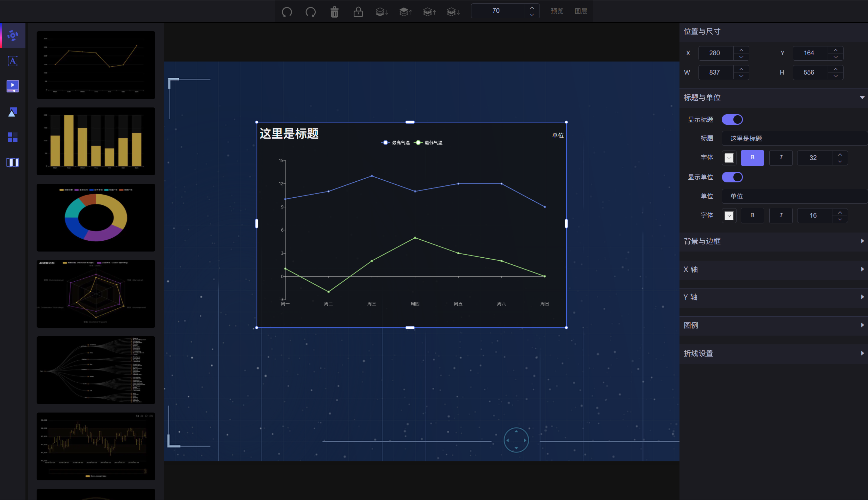Expand the 背景与边框 section

point(773,241)
